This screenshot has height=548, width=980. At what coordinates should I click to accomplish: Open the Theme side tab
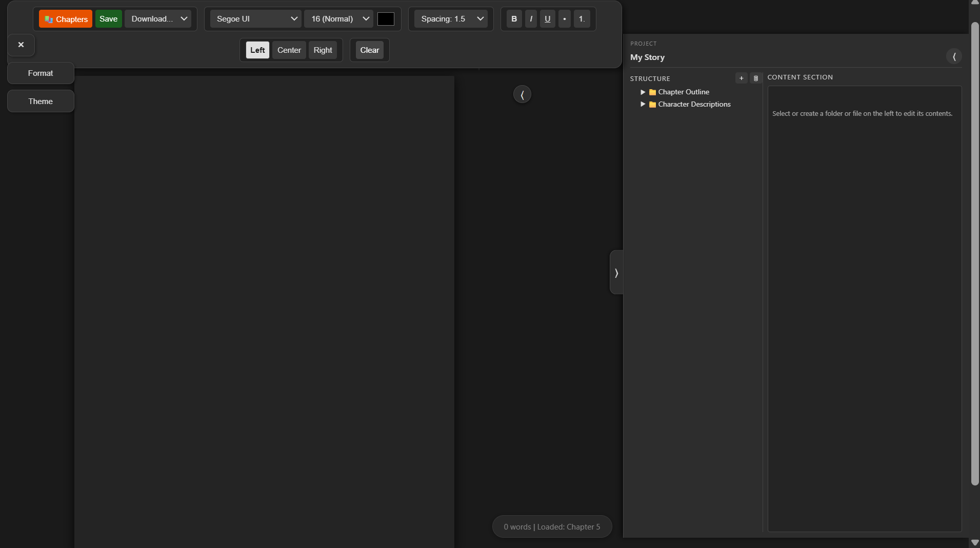coord(41,102)
